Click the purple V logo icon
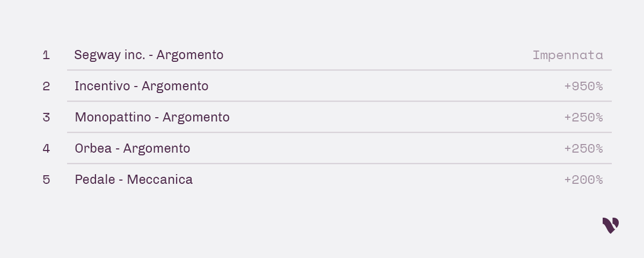This screenshot has width=644, height=258. pyautogui.click(x=611, y=225)
